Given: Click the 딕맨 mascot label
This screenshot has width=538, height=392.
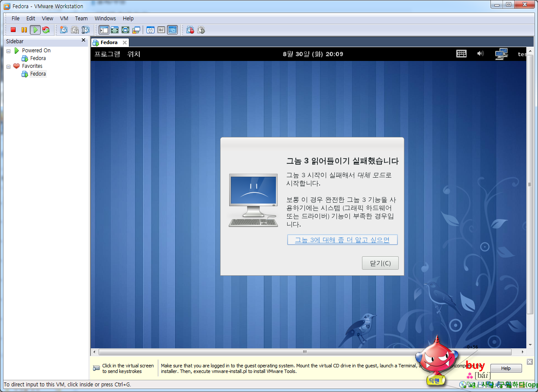Looking at the screenshot, I should click(x=434, y=381).
